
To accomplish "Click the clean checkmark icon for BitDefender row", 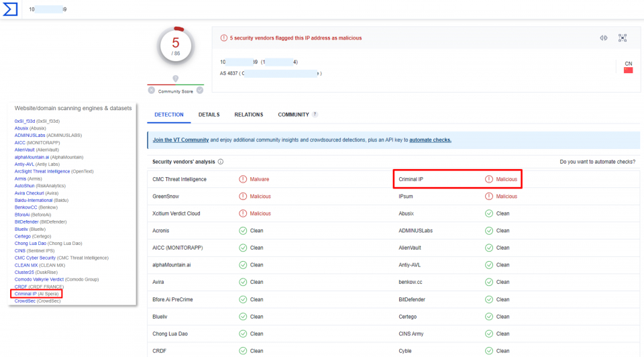I will click(489, 299).
